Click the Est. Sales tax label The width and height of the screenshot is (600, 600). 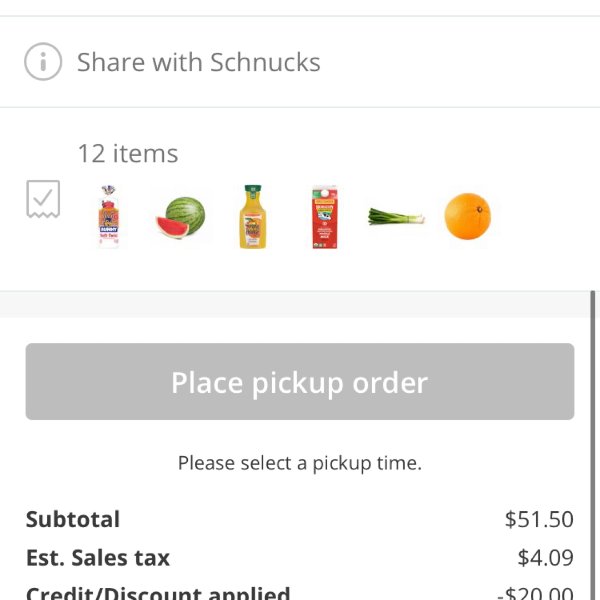[x=98, y=558]
